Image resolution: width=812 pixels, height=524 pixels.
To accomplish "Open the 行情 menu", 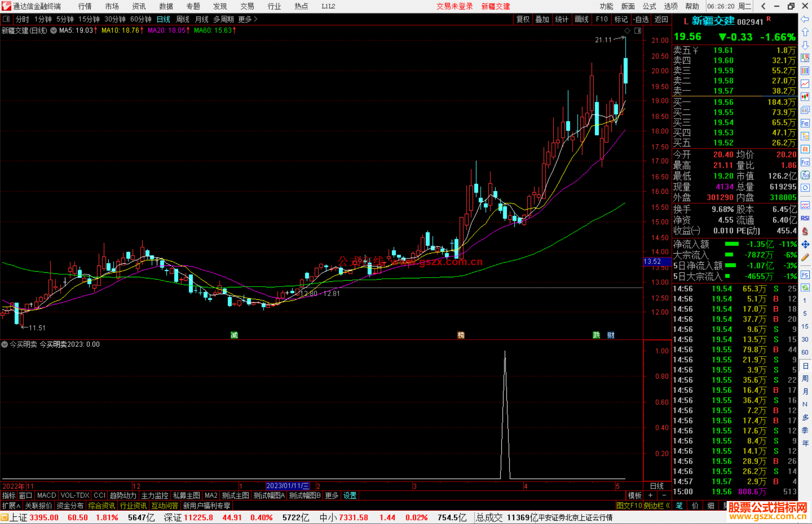I will [x=85, y=6].
